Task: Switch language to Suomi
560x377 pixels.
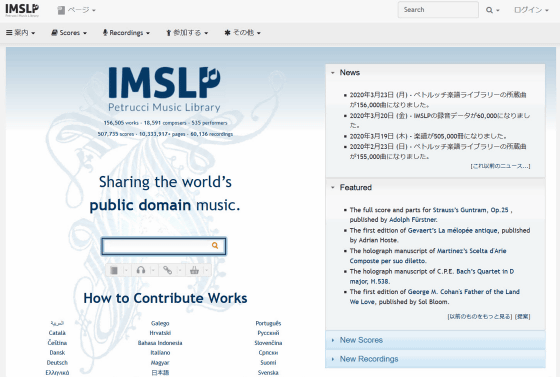Action: click(x=268, y=363)
